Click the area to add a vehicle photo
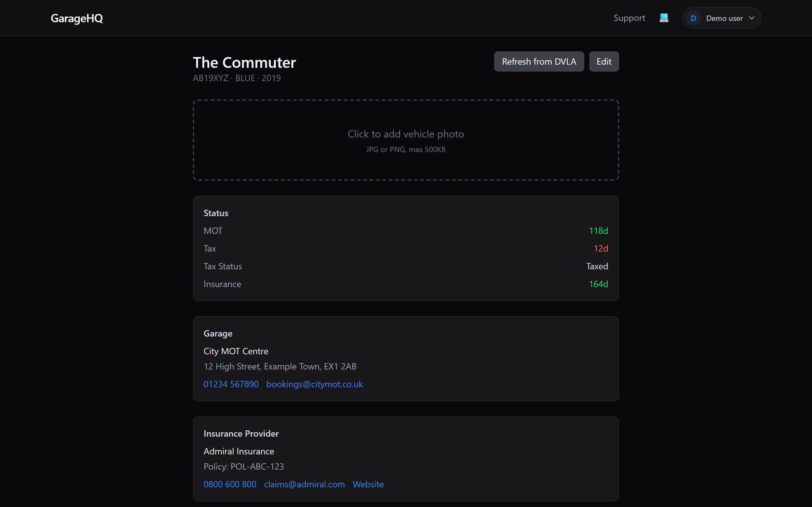 (x=405, y=140)
